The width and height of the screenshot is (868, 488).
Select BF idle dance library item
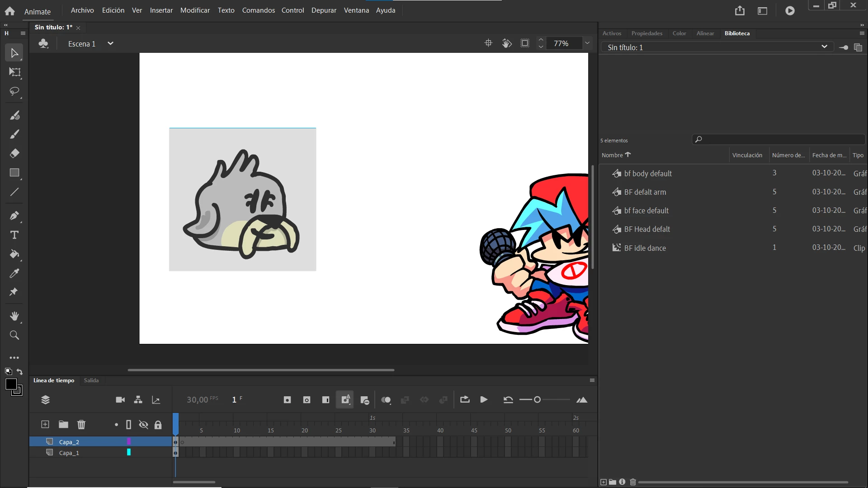pos(645,248)
